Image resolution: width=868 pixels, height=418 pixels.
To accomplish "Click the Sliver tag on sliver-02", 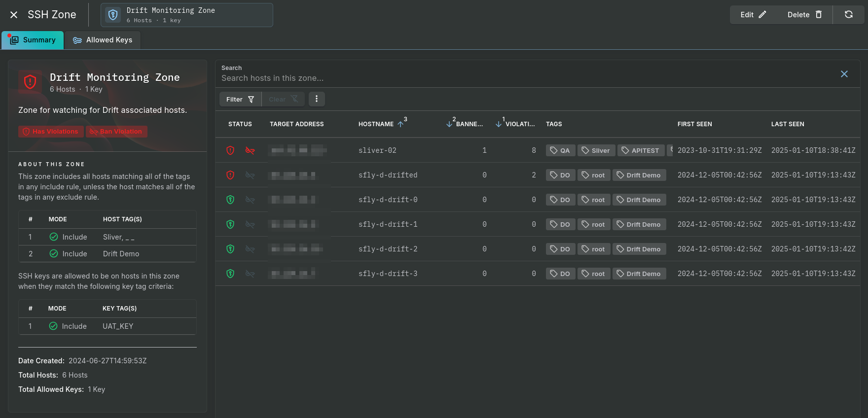I will click(x=596, y=150).
